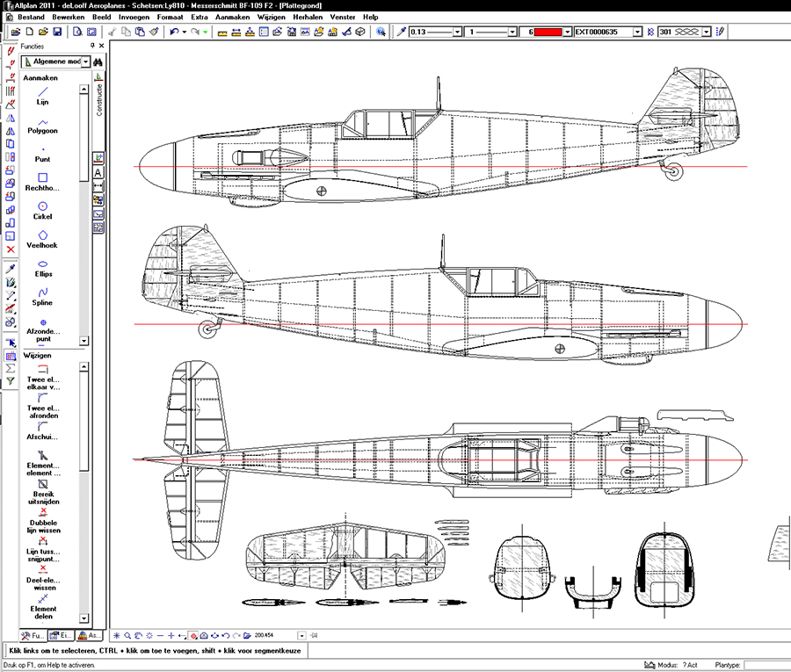This screenshot has width=791, height=672.
Task: Open the undo history dropdown arrow
Action: click(185, 32)
